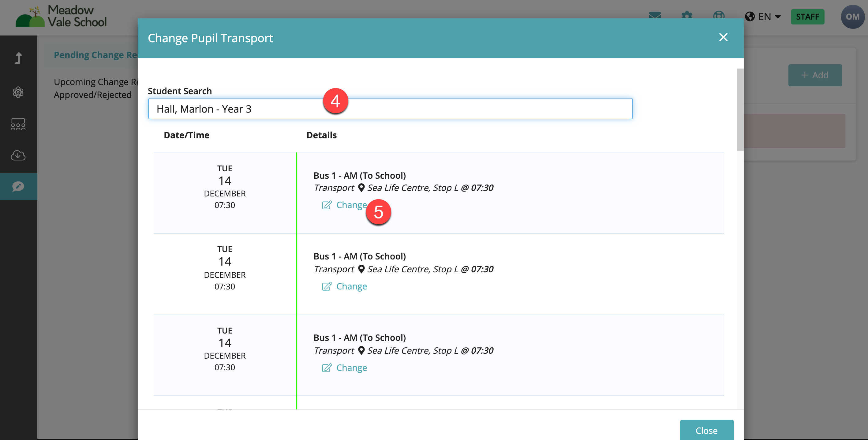Click the + Add button behind the dialog
868x440 pixels.
(815, 75)
